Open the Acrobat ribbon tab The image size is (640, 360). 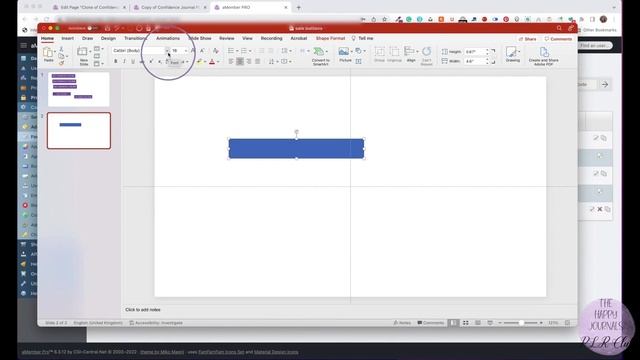tap(299, 38)
